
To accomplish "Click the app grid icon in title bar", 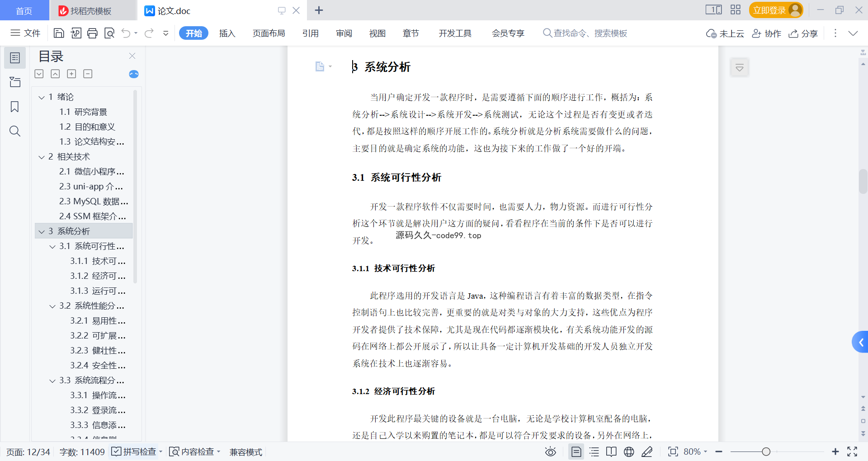I will tap(736, 9).
